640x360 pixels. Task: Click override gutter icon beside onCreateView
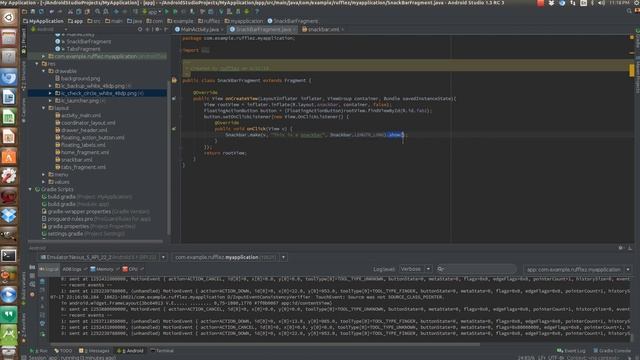point(174,98)
